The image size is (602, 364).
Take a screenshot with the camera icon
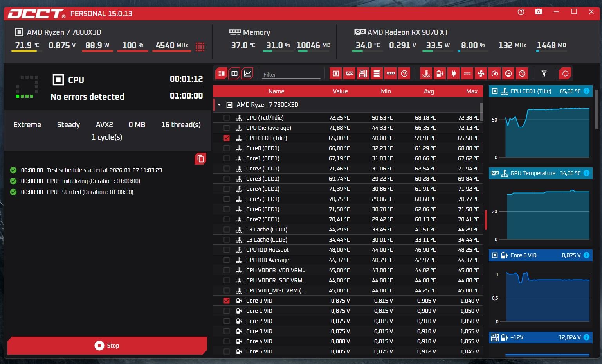coord(539,12)
